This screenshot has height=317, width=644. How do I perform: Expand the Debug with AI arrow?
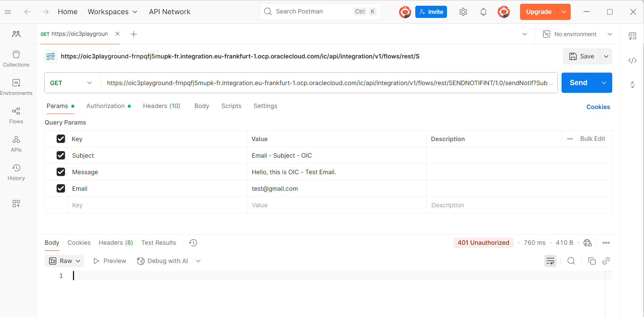click(x=198, y=261)
